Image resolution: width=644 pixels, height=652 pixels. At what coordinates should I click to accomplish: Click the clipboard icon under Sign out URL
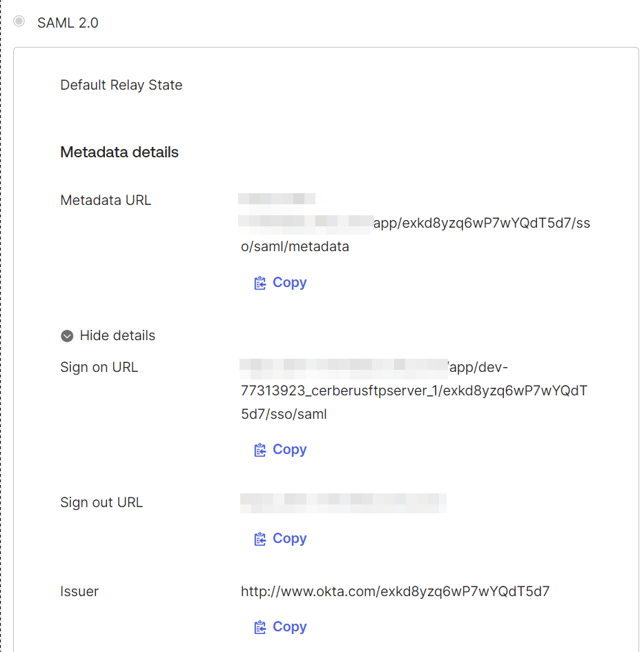point(260,539)
